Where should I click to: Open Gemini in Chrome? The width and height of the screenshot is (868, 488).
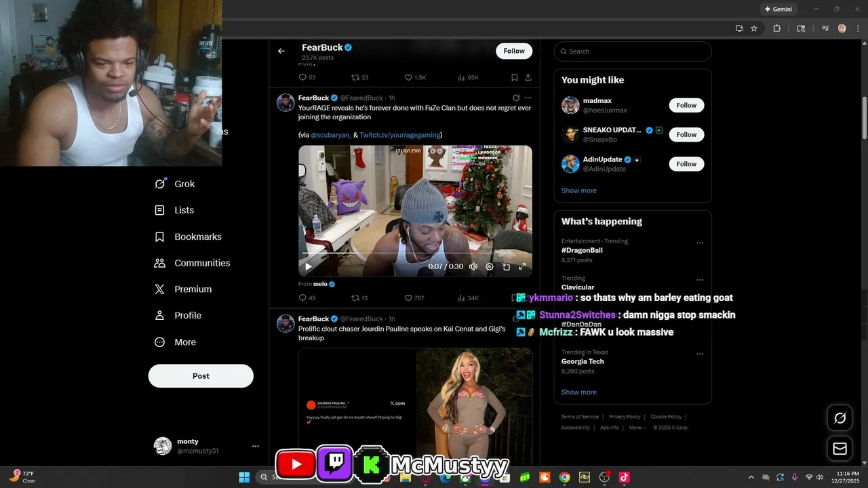coord(778,9)
